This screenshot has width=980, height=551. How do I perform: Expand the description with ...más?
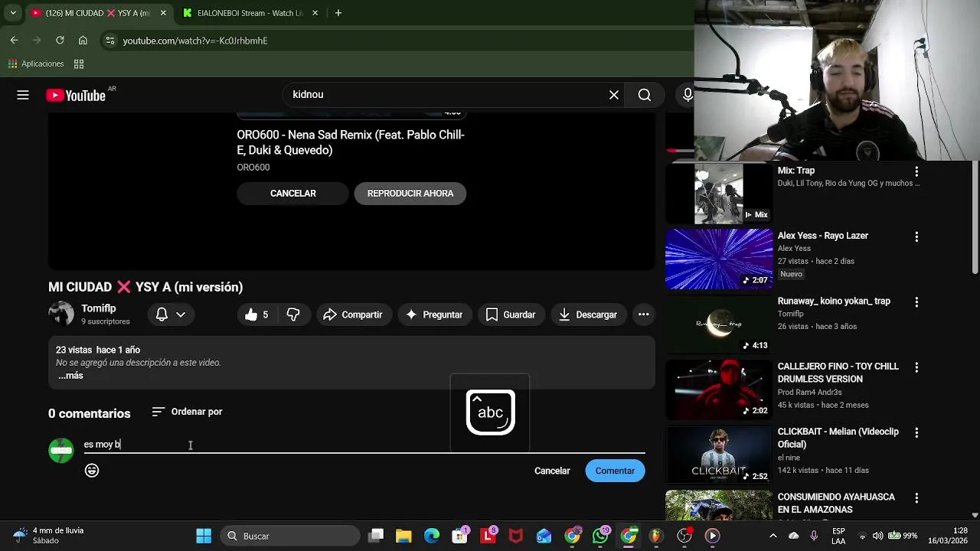70,376
